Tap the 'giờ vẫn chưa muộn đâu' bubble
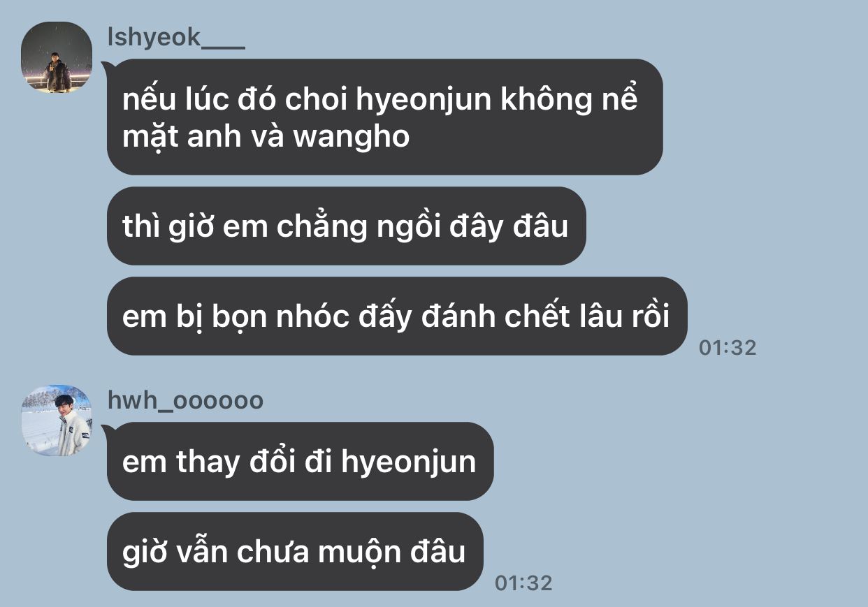 click(295, 551)
